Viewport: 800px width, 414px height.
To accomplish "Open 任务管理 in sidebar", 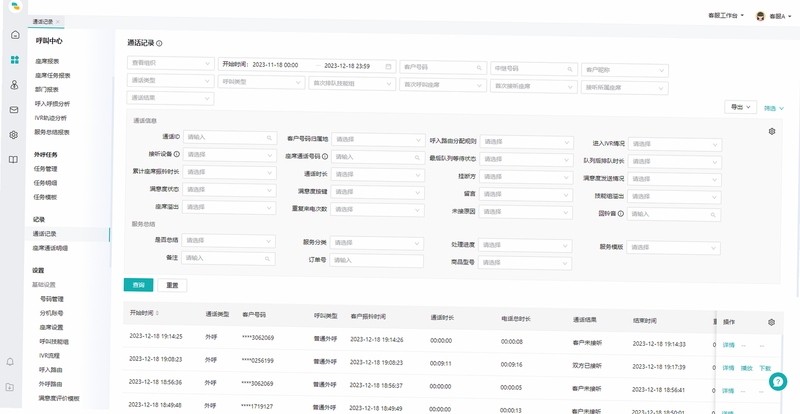I will 45,169.
